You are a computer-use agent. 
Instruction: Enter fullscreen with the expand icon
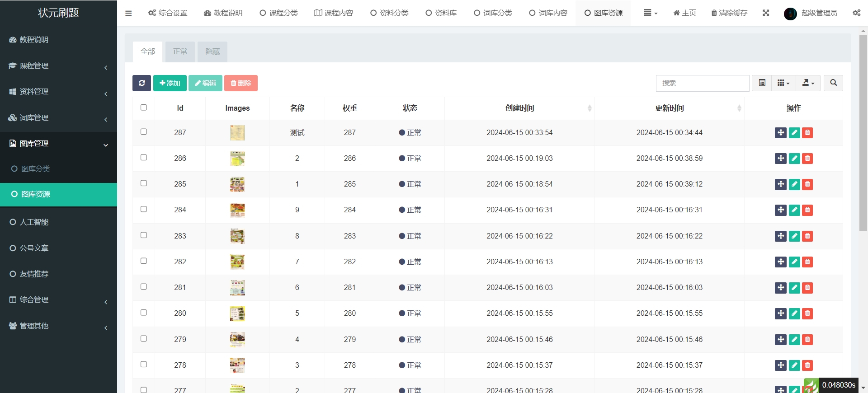pos(766,13)
